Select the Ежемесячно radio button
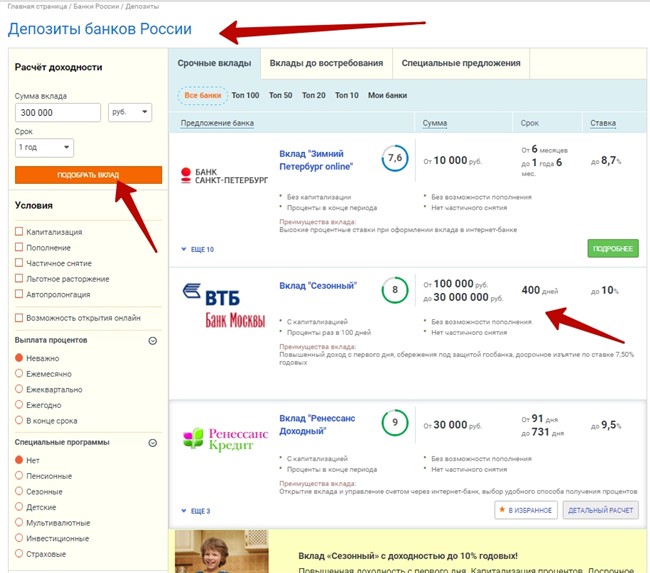Viewport: 650px width, 573px height. pyautogui.click(x=19, y=374)
